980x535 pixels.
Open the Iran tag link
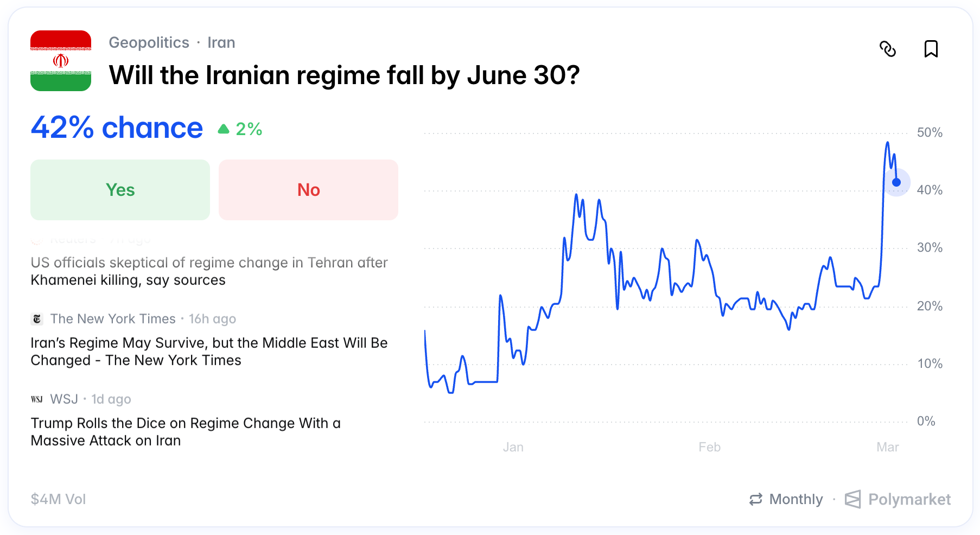(221, 42)
